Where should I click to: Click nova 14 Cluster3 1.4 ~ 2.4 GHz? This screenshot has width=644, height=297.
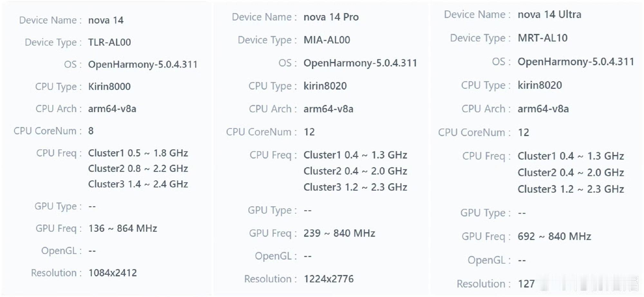pyautogui.click(x=138, y=184)
